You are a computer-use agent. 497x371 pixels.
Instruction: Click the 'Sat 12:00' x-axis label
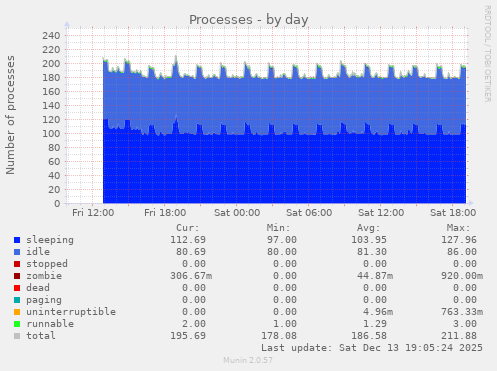tap(381, 213)
